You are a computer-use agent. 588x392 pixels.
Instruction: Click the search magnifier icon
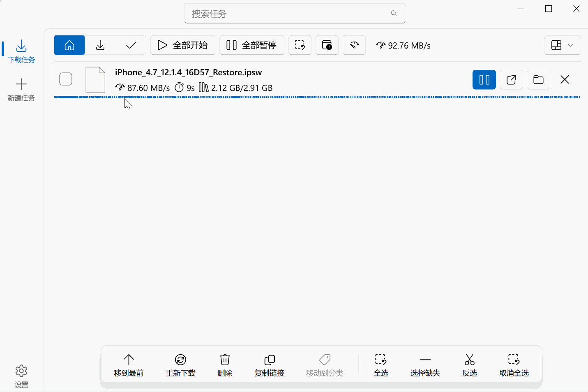394,14
